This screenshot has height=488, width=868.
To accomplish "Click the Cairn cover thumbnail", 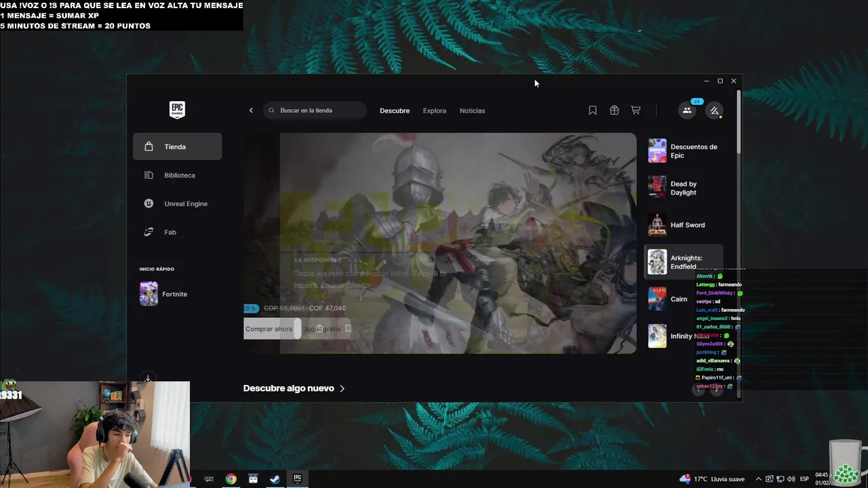I will coord(657,299).
